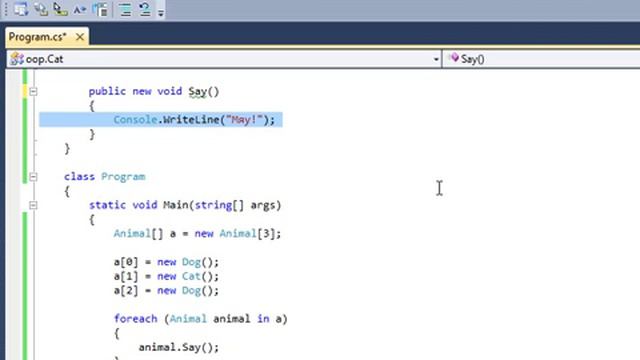Click the 'Program' class name
640x360 pixels.
point(123,177)
